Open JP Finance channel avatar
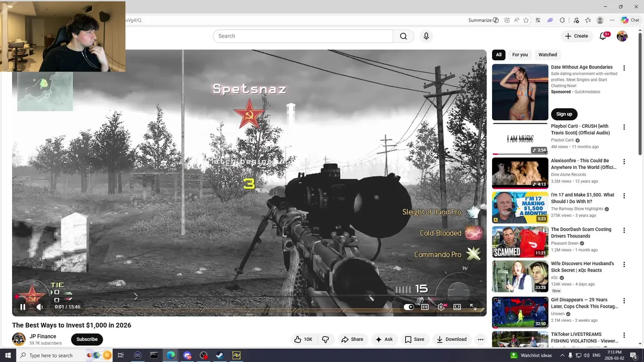644x362 pixels. (x=19, y=339)
